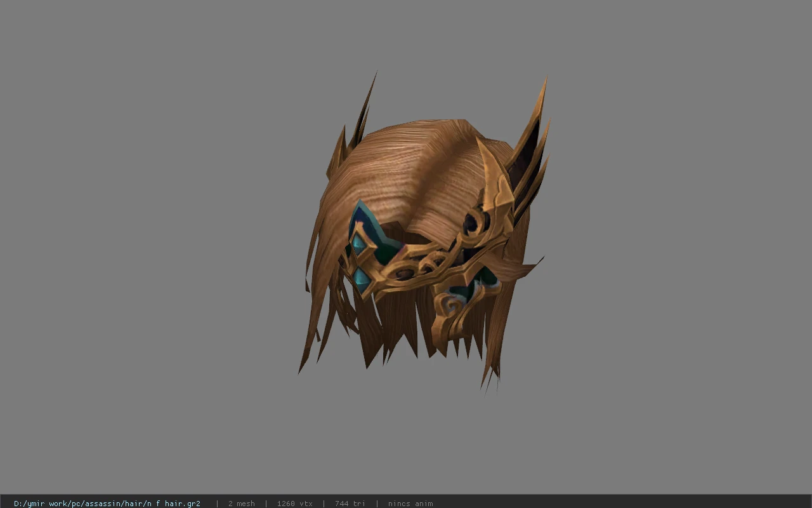812x508 pixels.
Task: Click the 'nincs anim' status entry
Action: tap(410, 504)
